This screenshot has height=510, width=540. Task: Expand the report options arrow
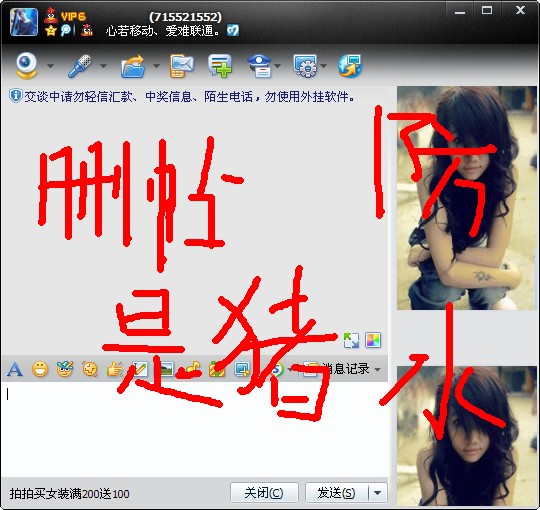tap(278, 65)
